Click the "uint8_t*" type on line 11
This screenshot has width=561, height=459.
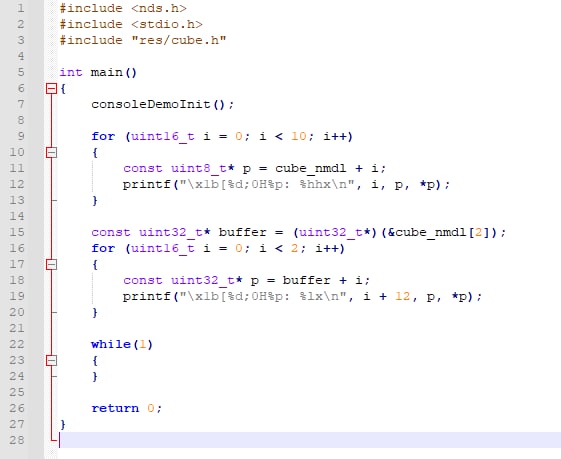coord(203,168)
